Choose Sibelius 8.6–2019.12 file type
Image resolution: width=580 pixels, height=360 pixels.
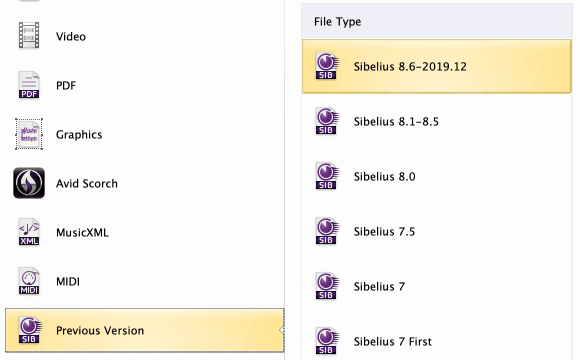436,66
